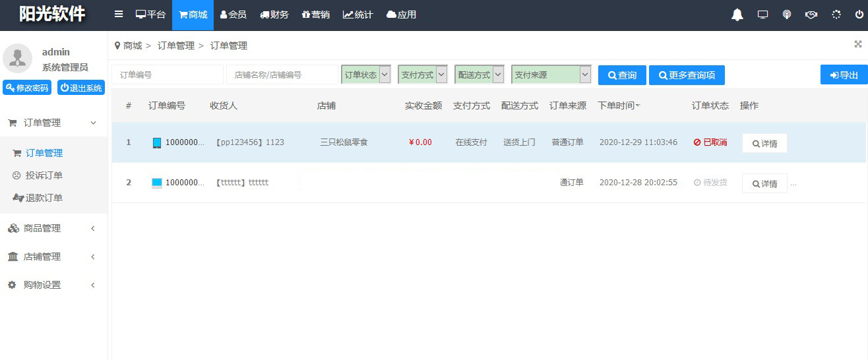The width and height of the screenshot is (868, 360).
Task: Expand the 商品管理 sidebar section
Action: (x=53, y=228)
